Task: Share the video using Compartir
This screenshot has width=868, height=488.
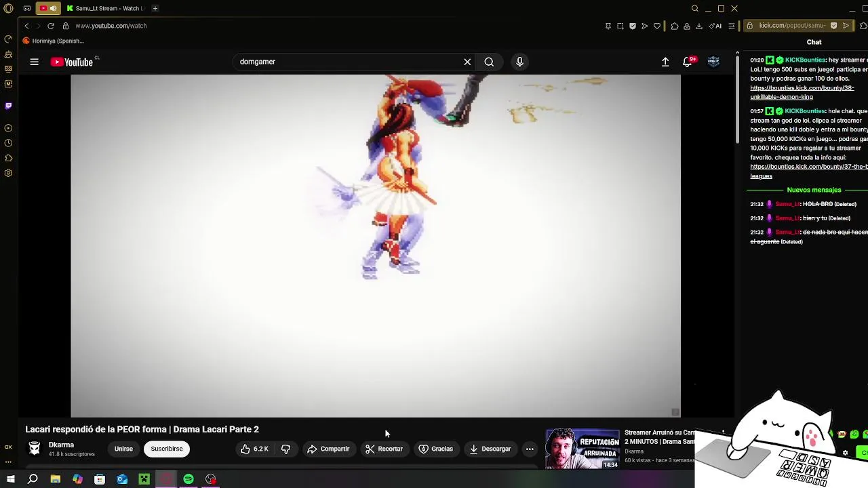Action: coord(328,449)
